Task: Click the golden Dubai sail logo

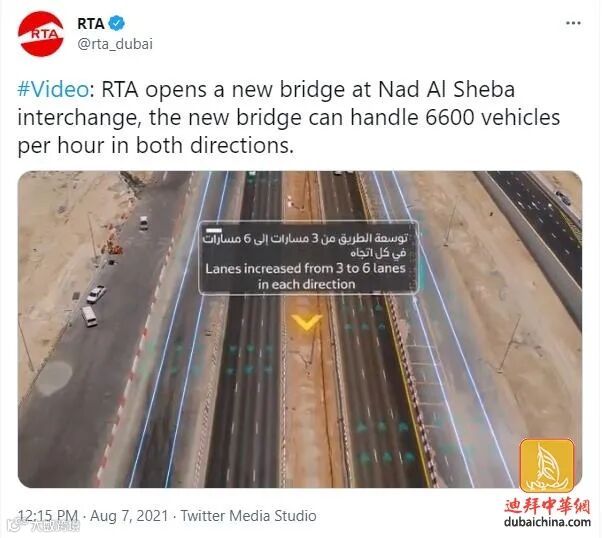Action: pyautogui.click(x=547, y=465)
